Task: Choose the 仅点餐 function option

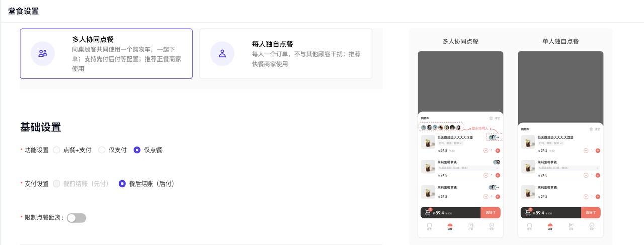Action: pos(148,150)
